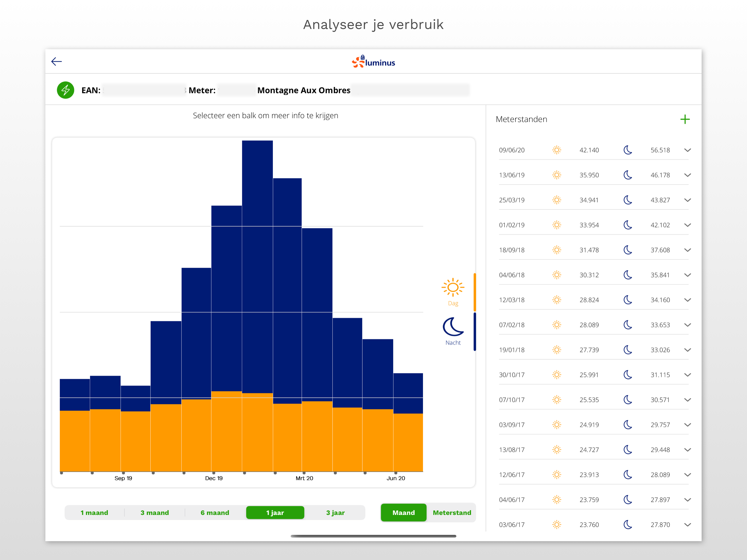Choose the 3 maand period button
747x560 pixels.
pyautogui.click(x=155, y=512)
